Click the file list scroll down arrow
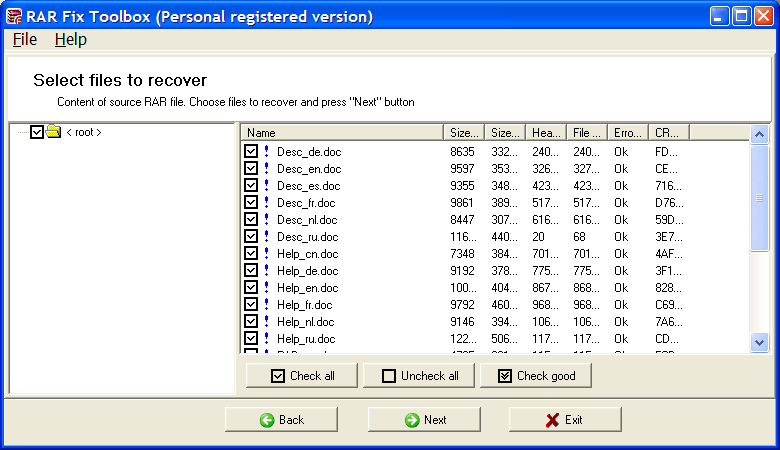780x450 pixels. (759, 342)
